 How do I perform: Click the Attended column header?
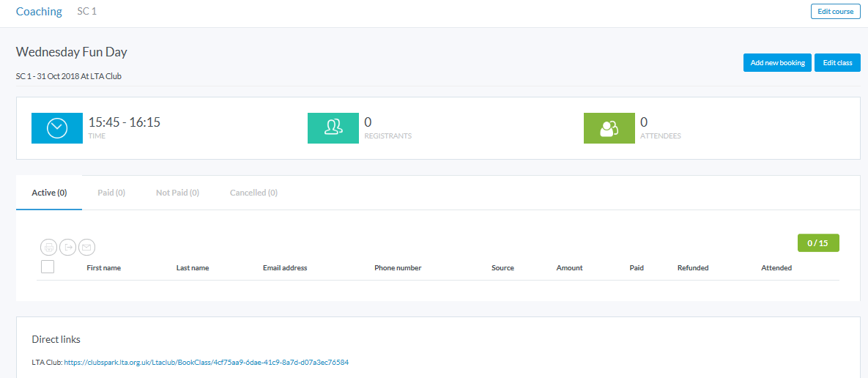tap(776, 268)
